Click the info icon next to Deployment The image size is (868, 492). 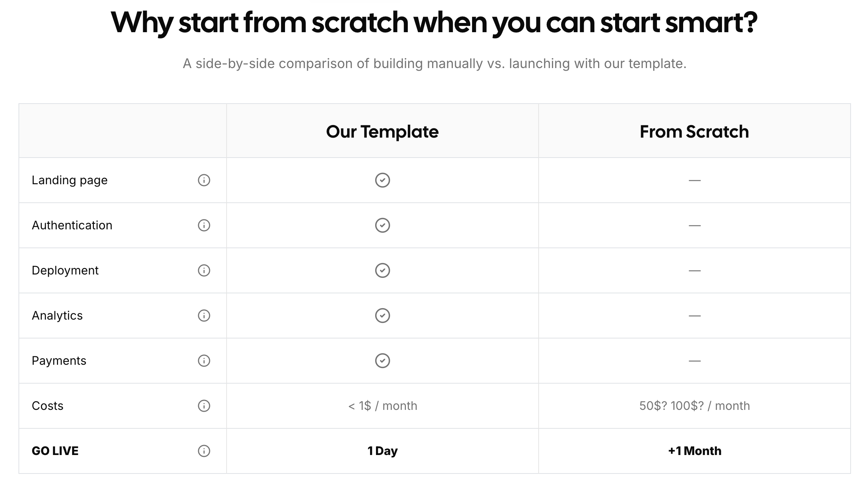tap(204, 270)
